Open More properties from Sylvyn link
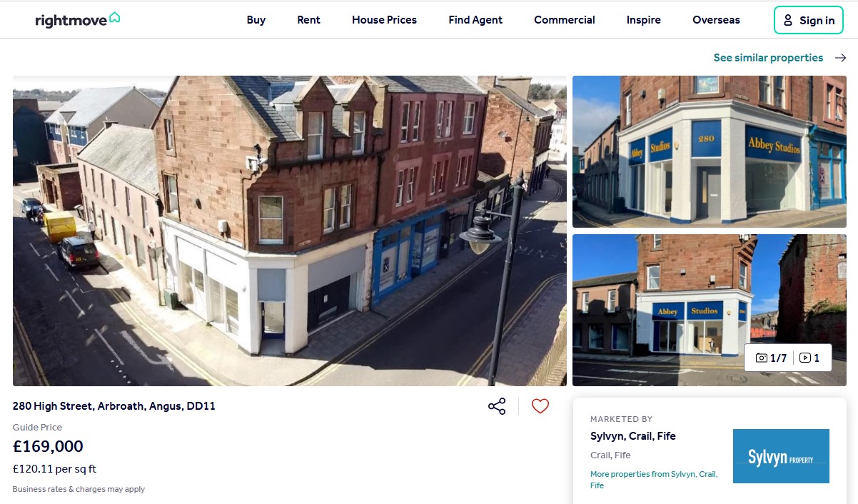The image size is (858, 504). point(654,480)
